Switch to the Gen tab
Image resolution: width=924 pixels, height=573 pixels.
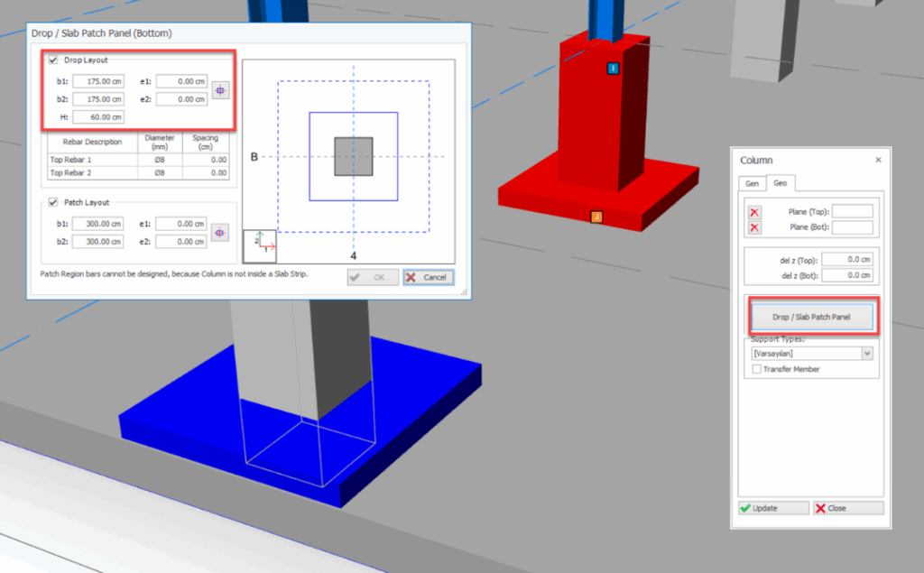[752, 182]
